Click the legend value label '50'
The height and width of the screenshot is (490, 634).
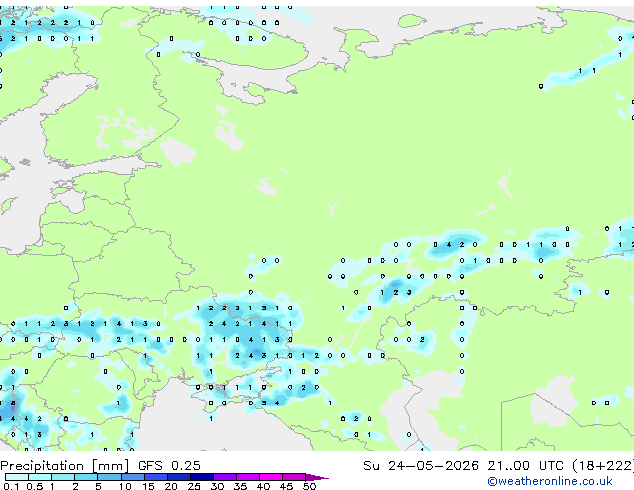click(309, 486)
